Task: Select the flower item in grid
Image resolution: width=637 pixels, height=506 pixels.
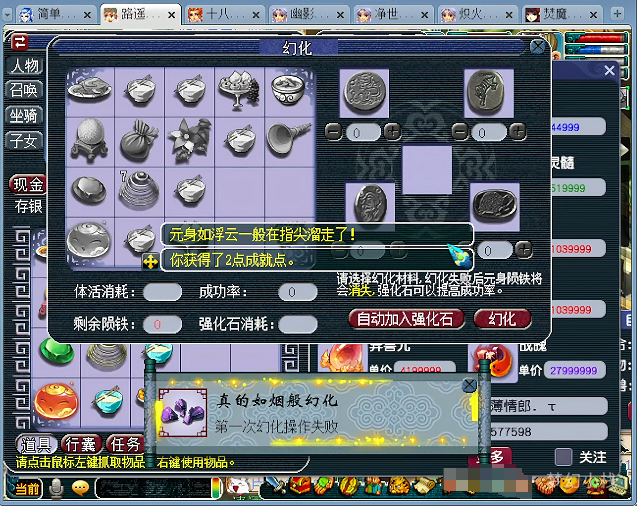Action: [189, 141]
